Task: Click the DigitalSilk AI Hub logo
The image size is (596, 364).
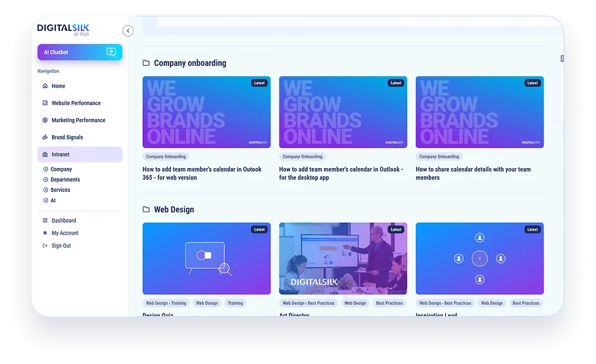Action: point(63,30)
